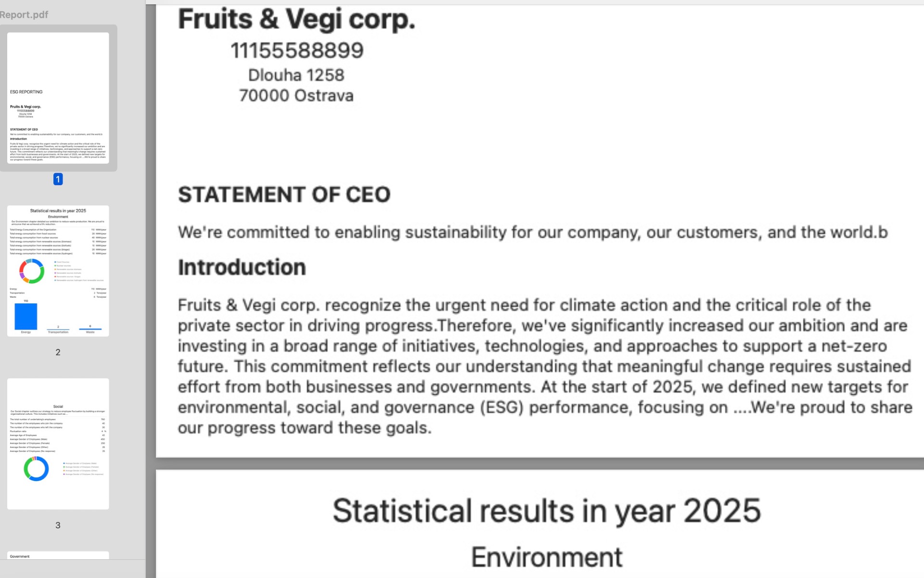Click the page number 2 label

click(58, 352)
